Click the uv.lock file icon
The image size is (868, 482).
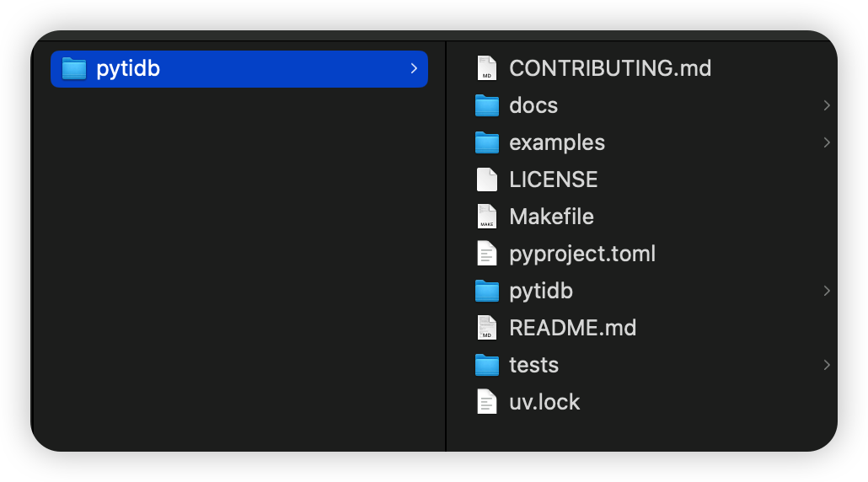[x=487, y=402]
